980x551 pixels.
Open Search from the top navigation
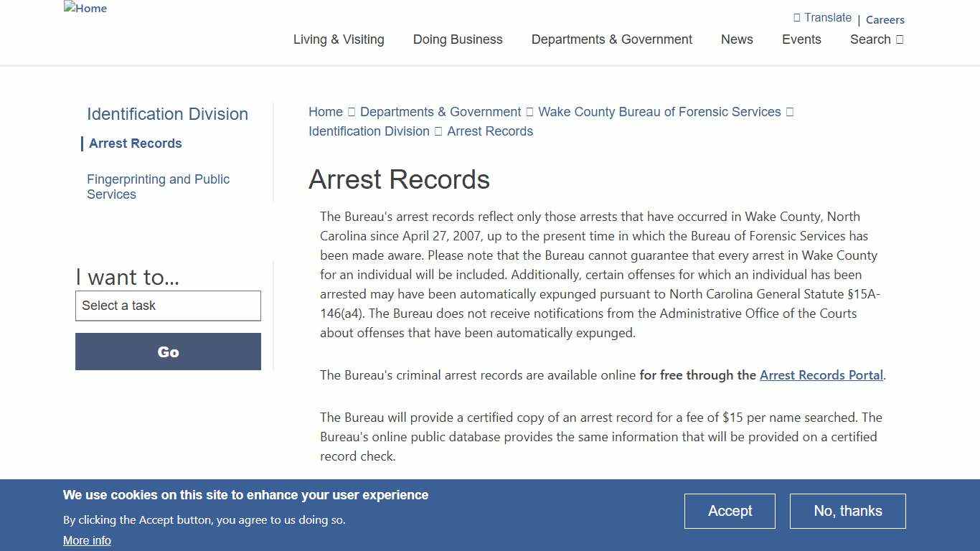[x=870, y=39]
